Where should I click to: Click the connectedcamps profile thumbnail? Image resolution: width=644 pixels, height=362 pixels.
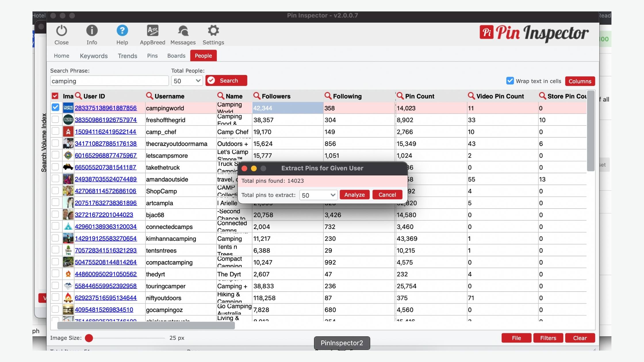click(x=68, y=226)
